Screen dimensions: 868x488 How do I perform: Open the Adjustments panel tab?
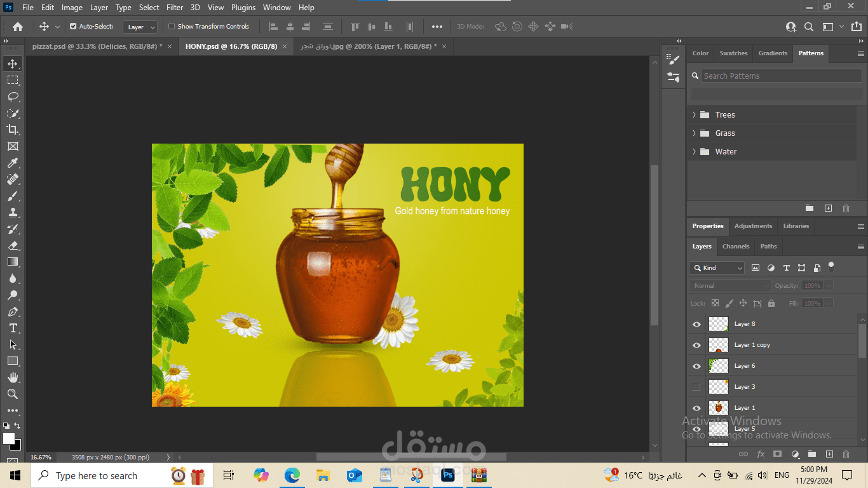pyautogui.click(x=753, y=226)
